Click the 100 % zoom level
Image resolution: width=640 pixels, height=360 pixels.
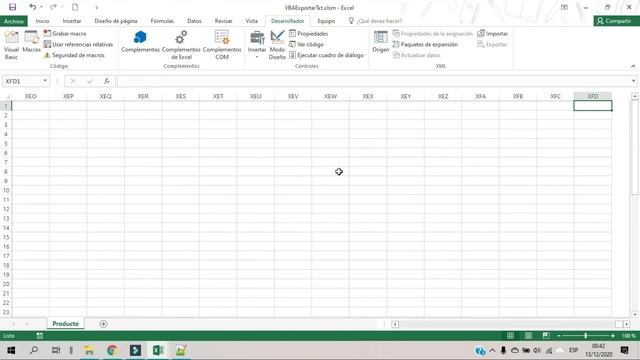pyautogui.click(x=629, y=336)
